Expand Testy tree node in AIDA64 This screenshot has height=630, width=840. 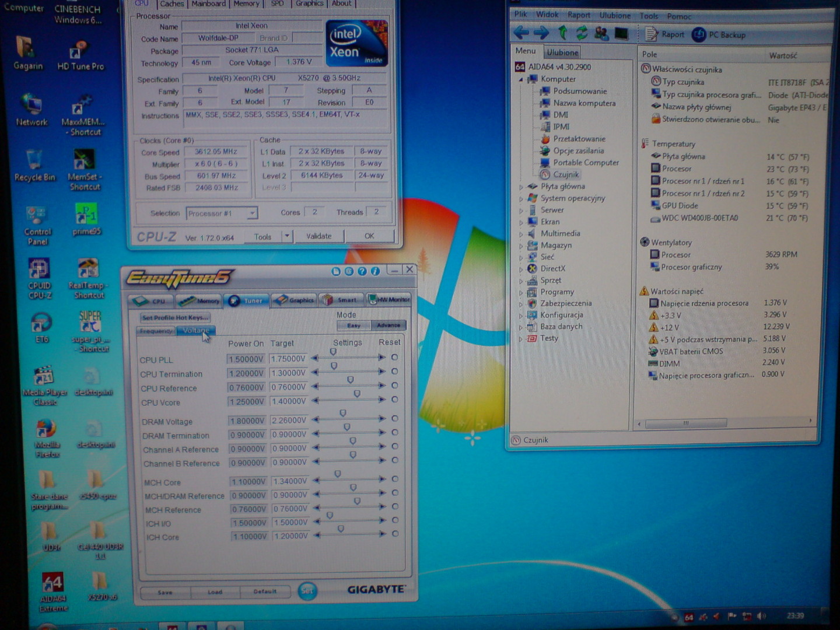521,339
